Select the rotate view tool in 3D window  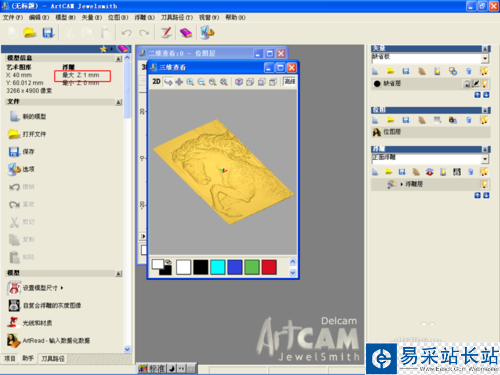point(168,82)
